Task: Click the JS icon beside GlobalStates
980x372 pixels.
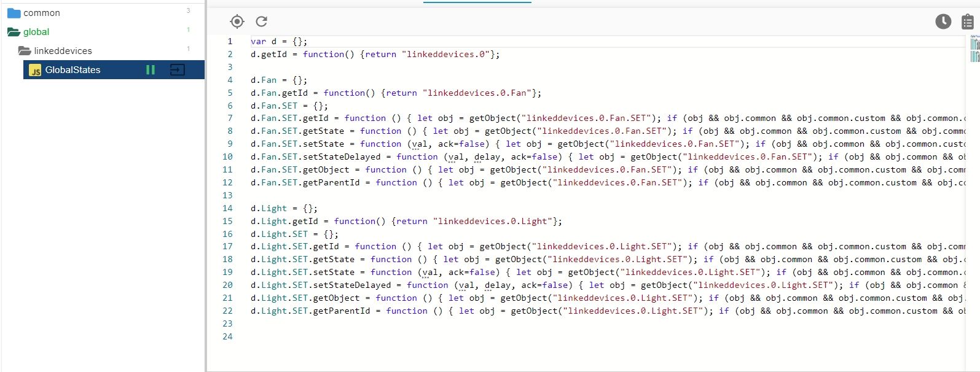Action: [x=36, y=71]
